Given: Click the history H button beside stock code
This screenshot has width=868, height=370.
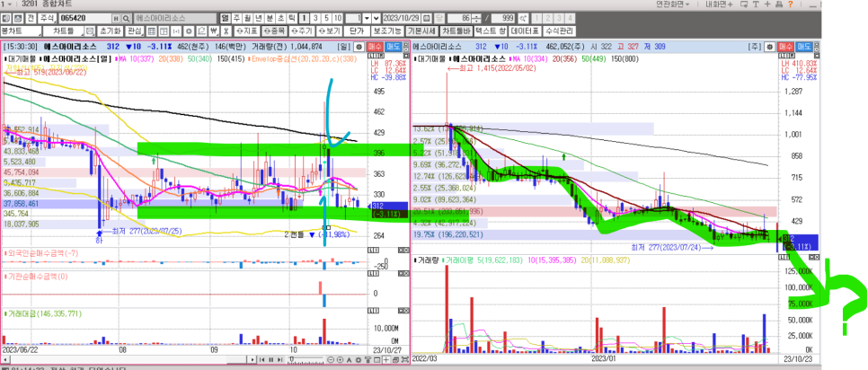Looking at the screenshot, I should click(x=116, y=18).
